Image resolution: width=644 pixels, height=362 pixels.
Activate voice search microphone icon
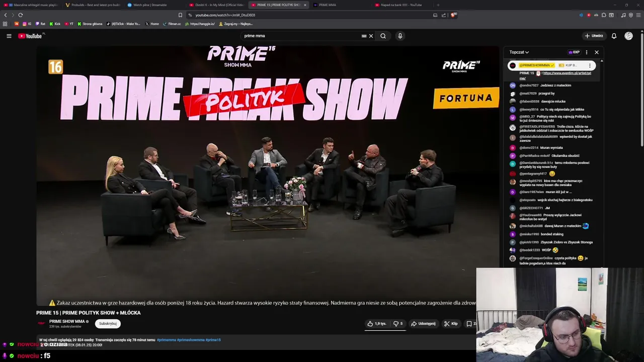coord(400,36)
